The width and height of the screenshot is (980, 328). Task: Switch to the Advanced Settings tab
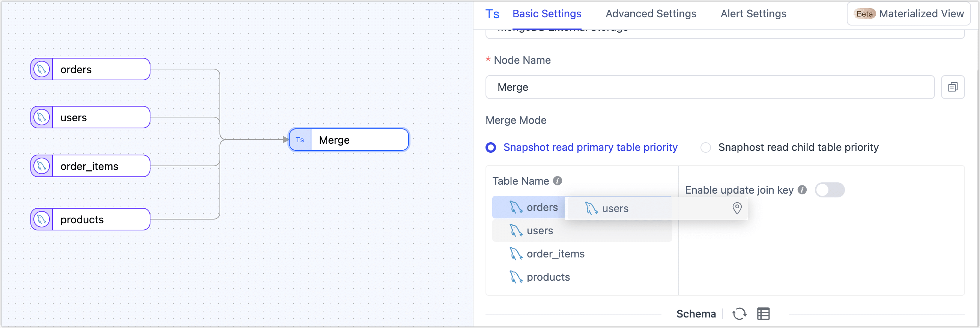[651, 14]
